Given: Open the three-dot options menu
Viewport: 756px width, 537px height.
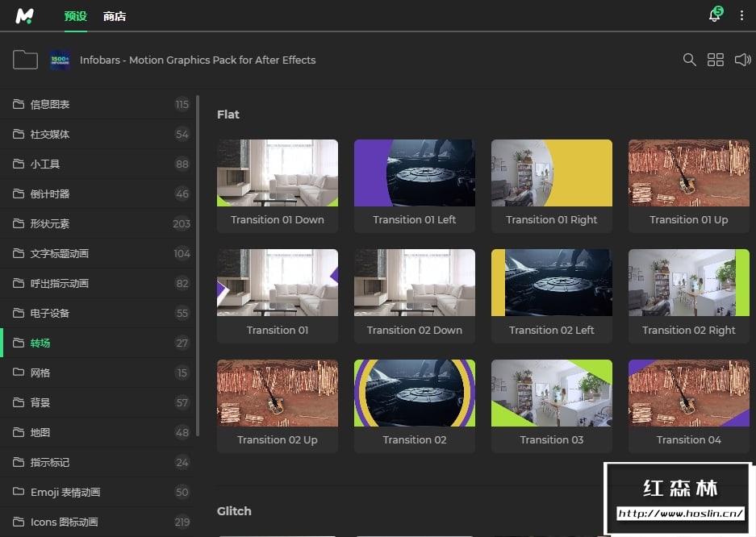Looking at the screenshot, I should (x=741, y=15).
